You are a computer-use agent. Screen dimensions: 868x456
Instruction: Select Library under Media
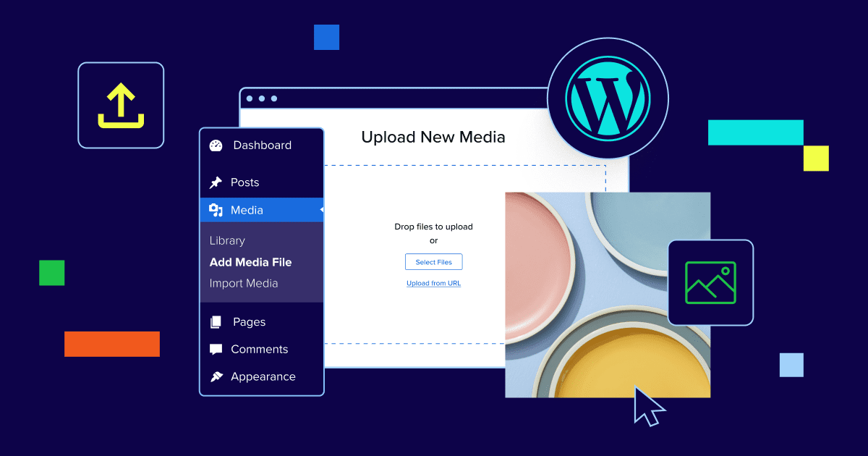pos(227,241)
